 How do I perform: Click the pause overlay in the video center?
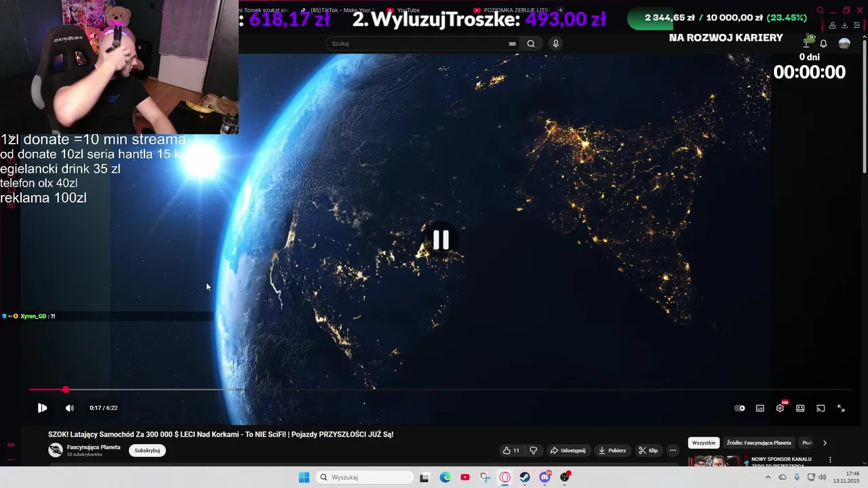[x=441, y=240]
